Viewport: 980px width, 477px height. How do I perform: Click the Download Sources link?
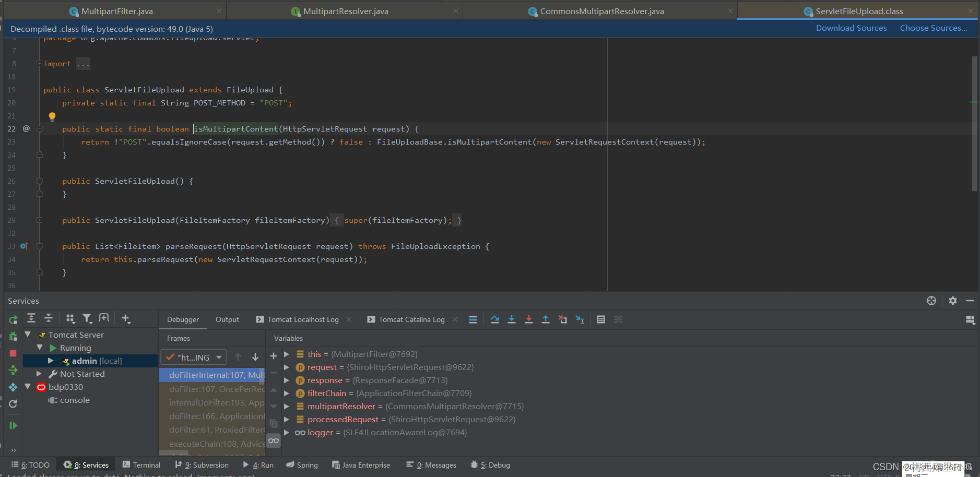pyautogui.click(x=851, y=28)
